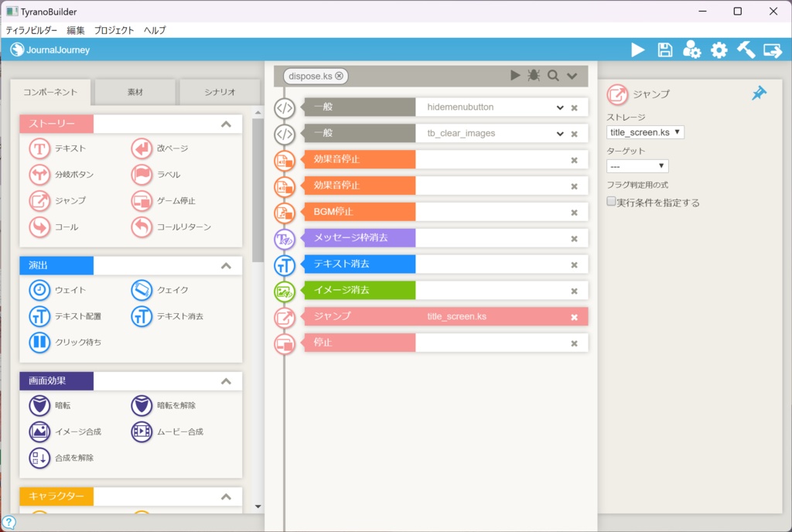This screenshot has width=792, height=532.
Task: Click the export game icon
Action: pyautogui.click(x=773, y=50)
